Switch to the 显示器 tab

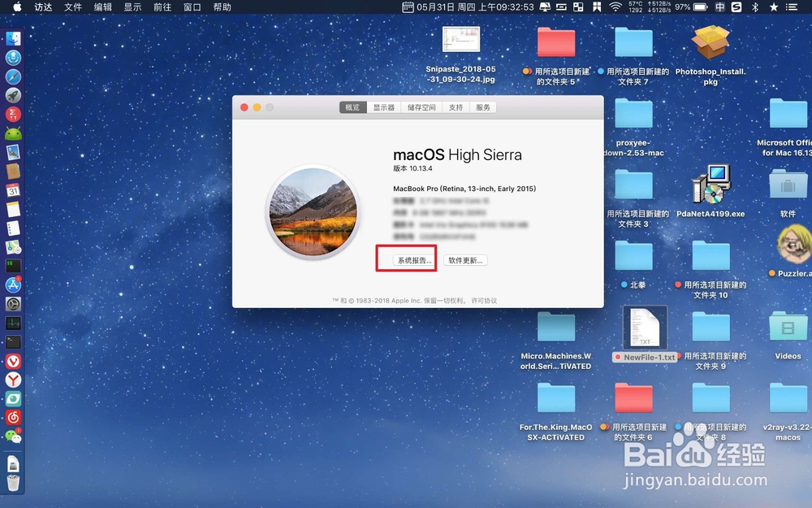(x=383, y=106)
